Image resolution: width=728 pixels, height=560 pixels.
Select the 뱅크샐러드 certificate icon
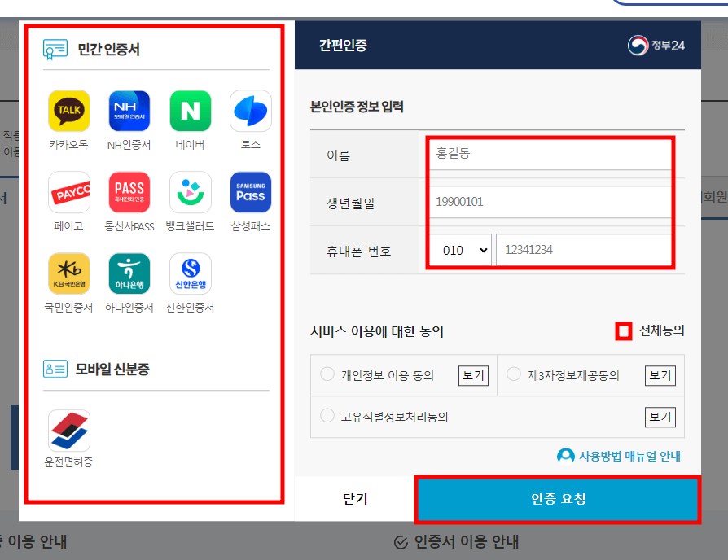[190, 190]
